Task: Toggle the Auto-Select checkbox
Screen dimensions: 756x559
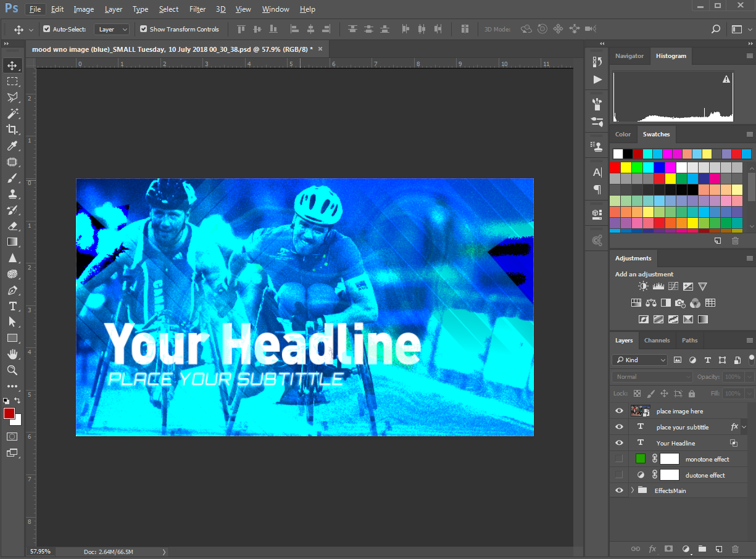Action: 46,29
